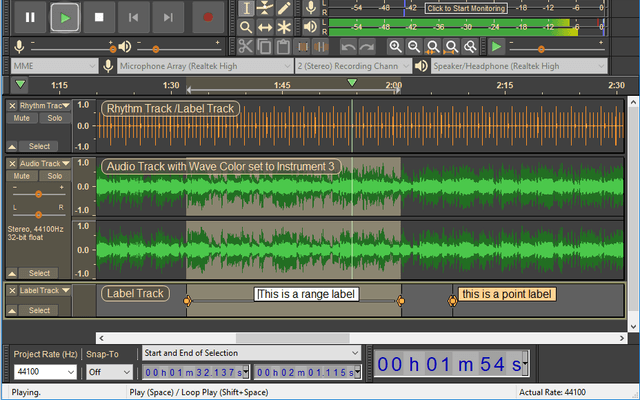Select the Time Shift tool

tap(265, 27)
